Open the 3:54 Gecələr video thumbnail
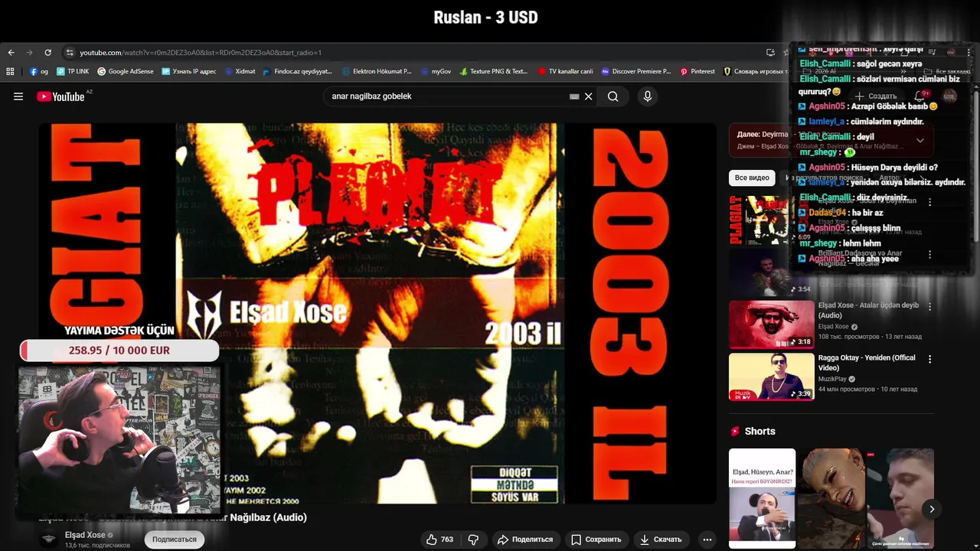Image resolution: width=980 pixels, height=551 pixels. coord(771,272)
